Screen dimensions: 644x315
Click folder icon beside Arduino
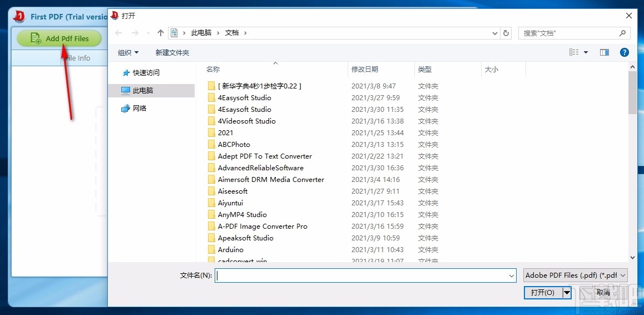[211, 249]
